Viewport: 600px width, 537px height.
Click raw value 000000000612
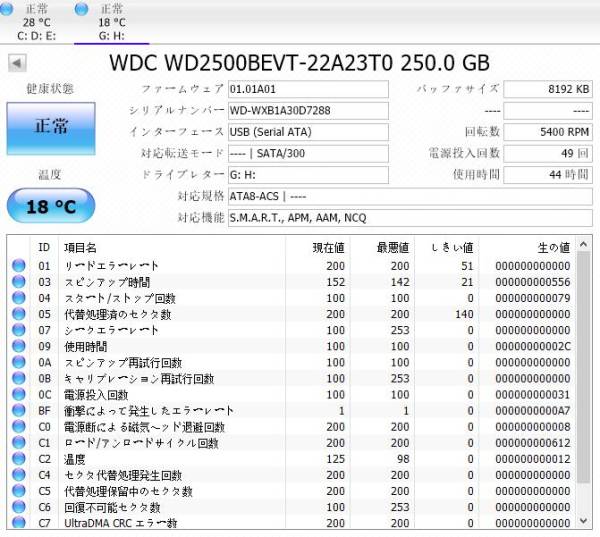[x=533, y=443]
